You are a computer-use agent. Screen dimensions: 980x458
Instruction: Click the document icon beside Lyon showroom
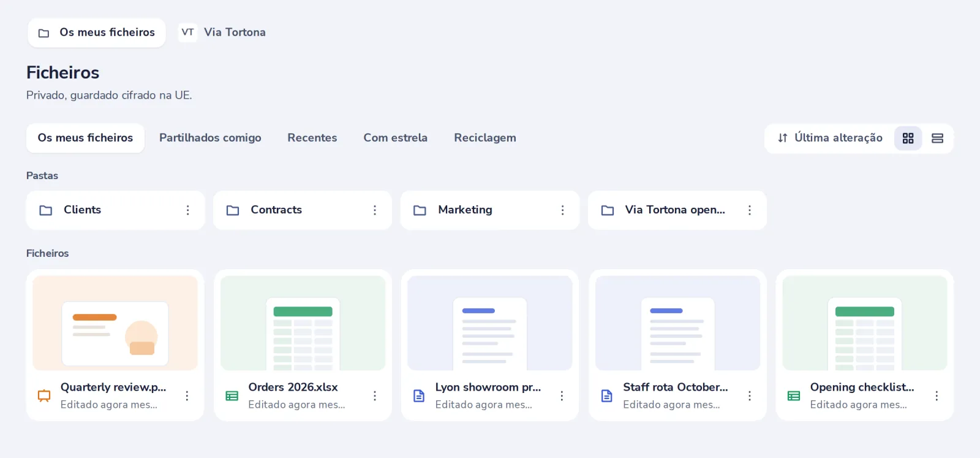(x=419, y=396)
